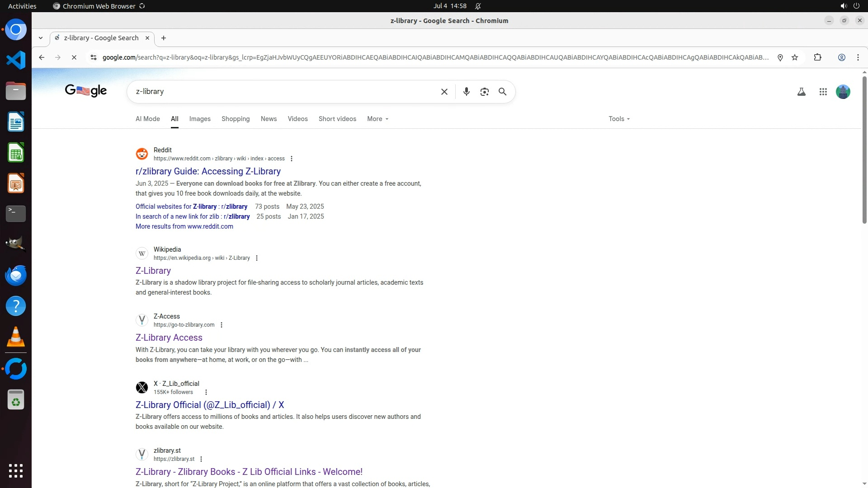The height and width of the screenshot is (488, 868).
Task: Open the Google apps grid icon
Action: (823, 92)
